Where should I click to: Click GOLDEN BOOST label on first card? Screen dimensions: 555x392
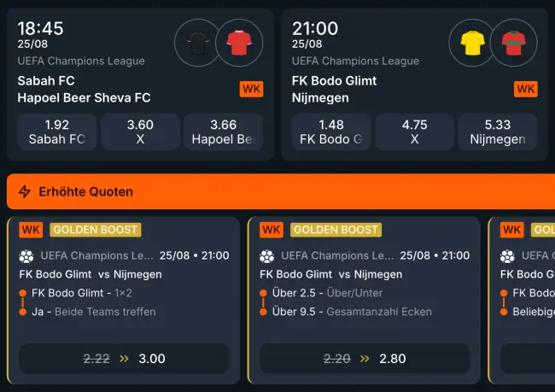(96, 230)
